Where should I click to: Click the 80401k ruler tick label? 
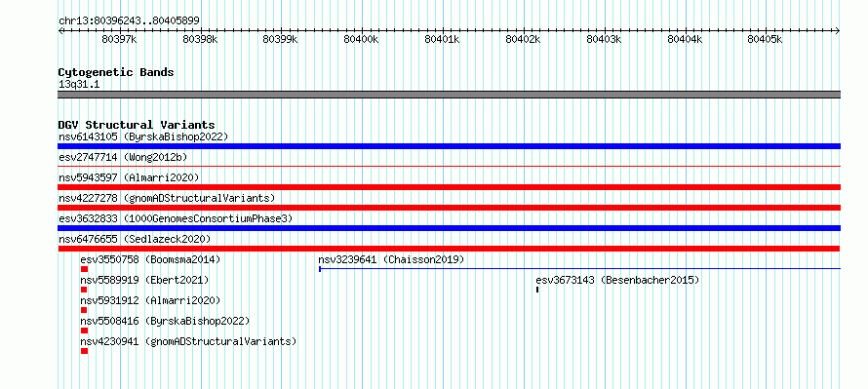point(442,39)
